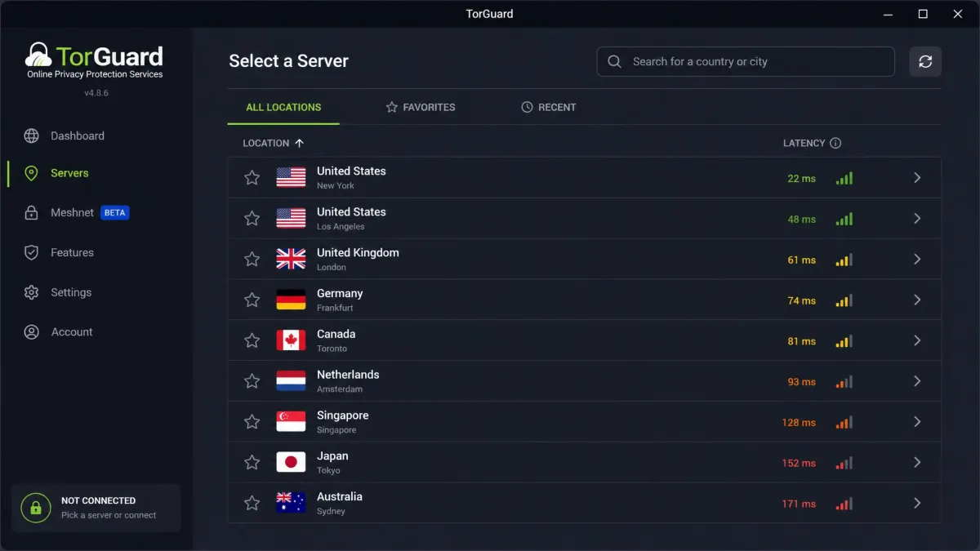The height and width of the screenshot is (551, 980).
Task: Expand Japan server chevron
Action: tap(917, 463)
